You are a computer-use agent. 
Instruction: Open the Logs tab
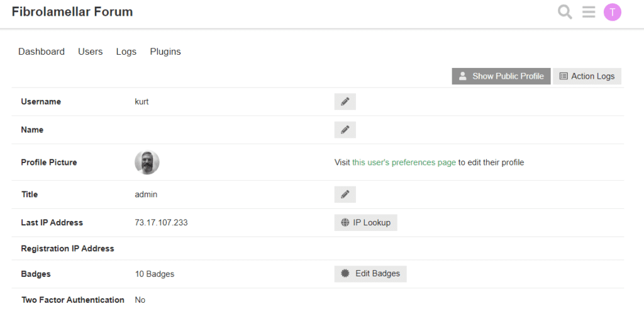[126, 52]
